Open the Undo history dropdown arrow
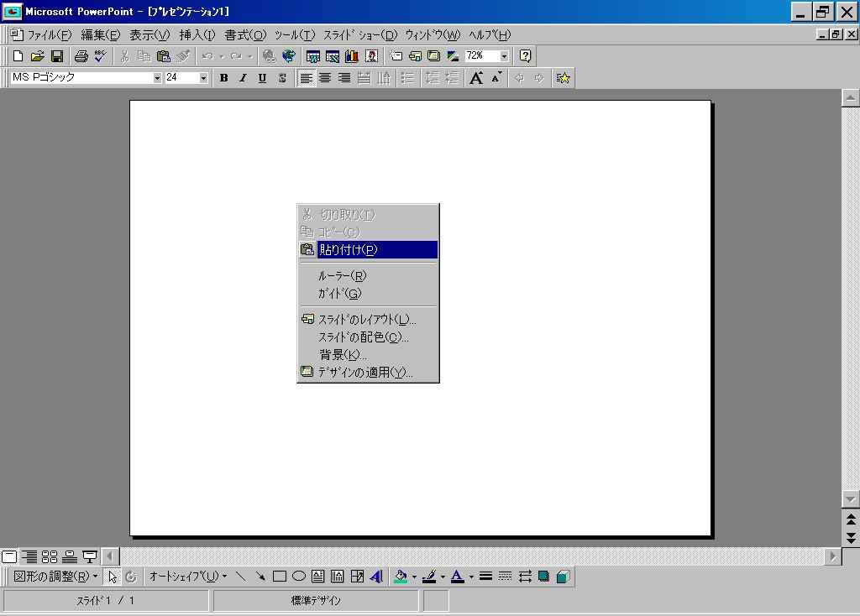Viewport: 860px width, 616px height. coord(222,56)
